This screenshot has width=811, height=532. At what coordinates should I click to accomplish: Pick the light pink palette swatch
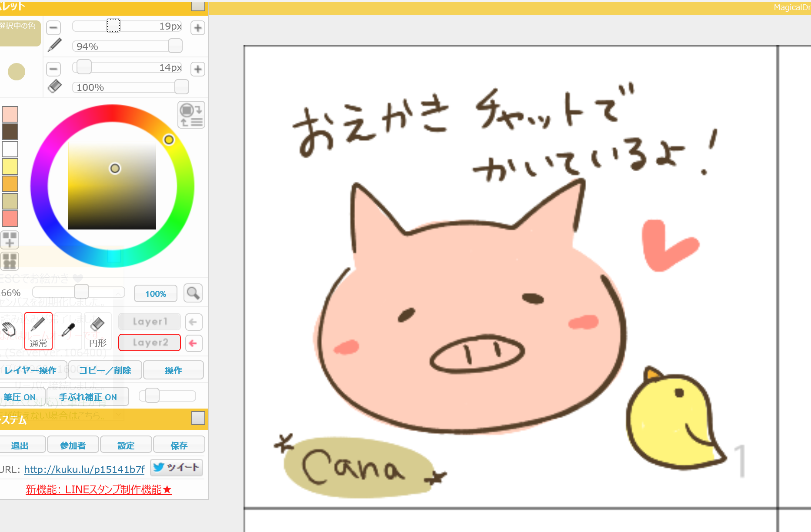pyautogui.click(x=10, y=114)
